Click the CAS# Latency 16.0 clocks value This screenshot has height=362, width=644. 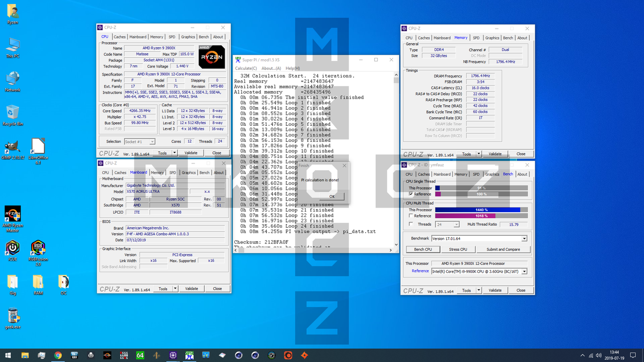[480, 88]
